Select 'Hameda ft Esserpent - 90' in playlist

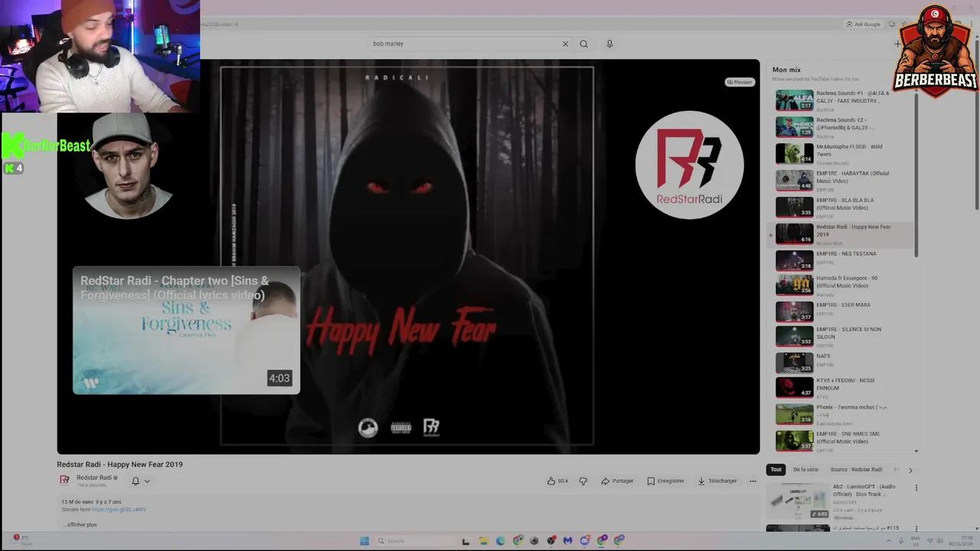click(x=842, y=285)
